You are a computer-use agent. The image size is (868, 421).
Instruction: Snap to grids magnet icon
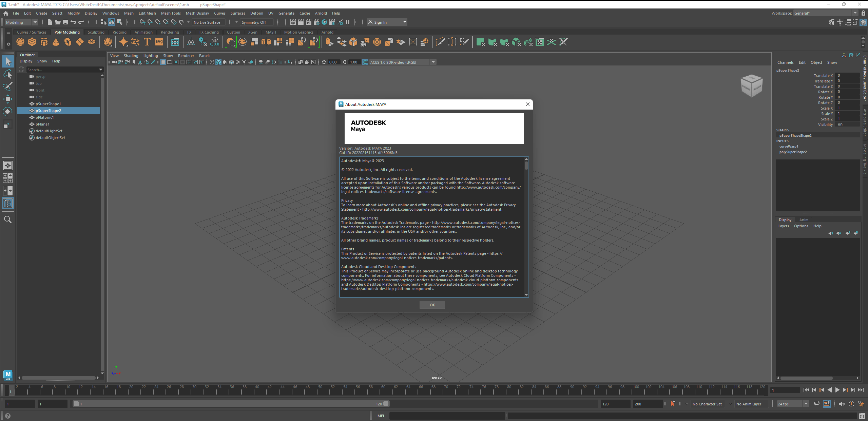[142, 22]
